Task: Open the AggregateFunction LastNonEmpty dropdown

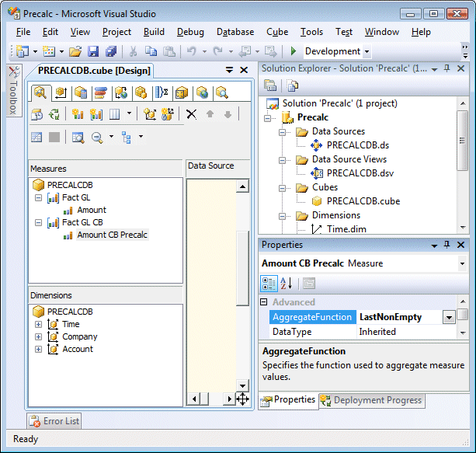Action: 449,318
